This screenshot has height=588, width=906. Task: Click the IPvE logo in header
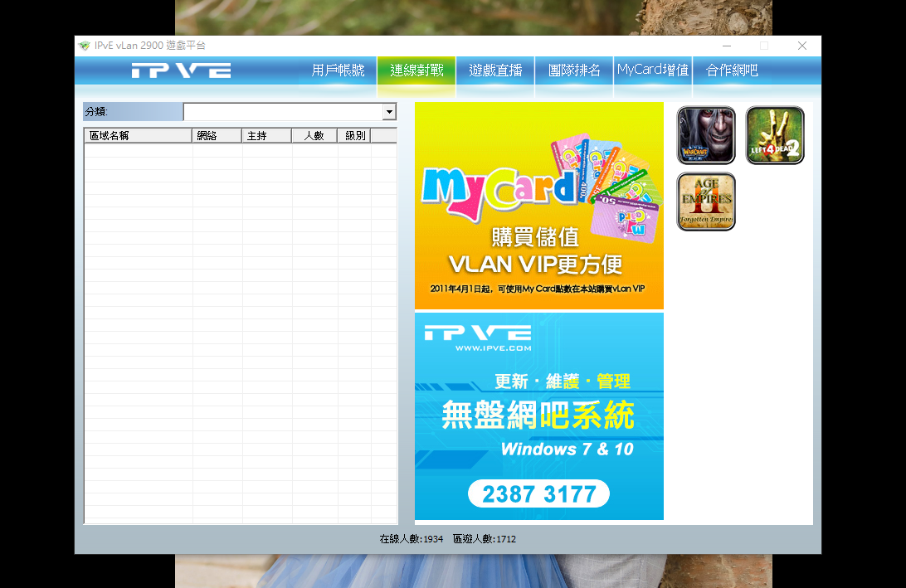(181, 70)
